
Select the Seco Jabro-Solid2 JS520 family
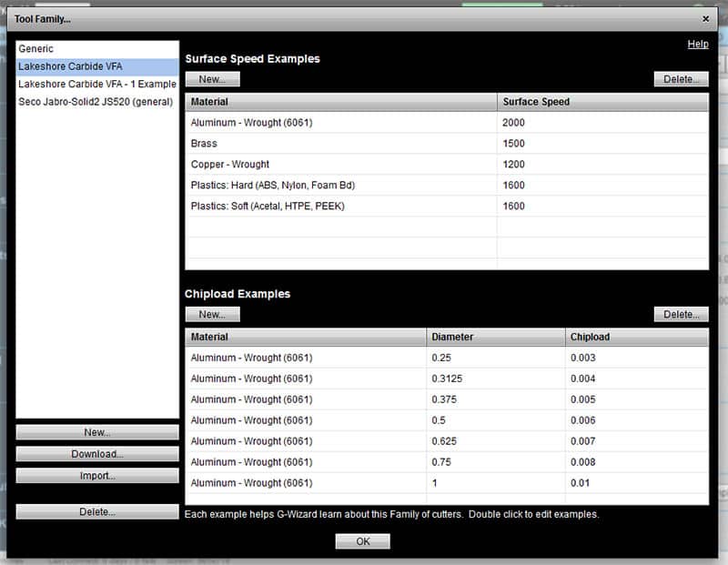(x=95, y=100)
